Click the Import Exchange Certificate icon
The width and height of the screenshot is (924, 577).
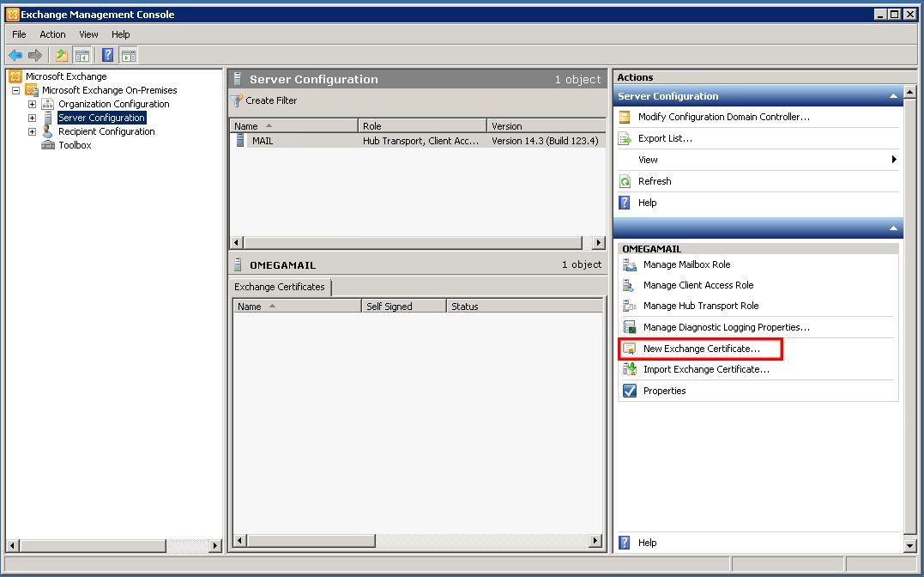[630, 369]
